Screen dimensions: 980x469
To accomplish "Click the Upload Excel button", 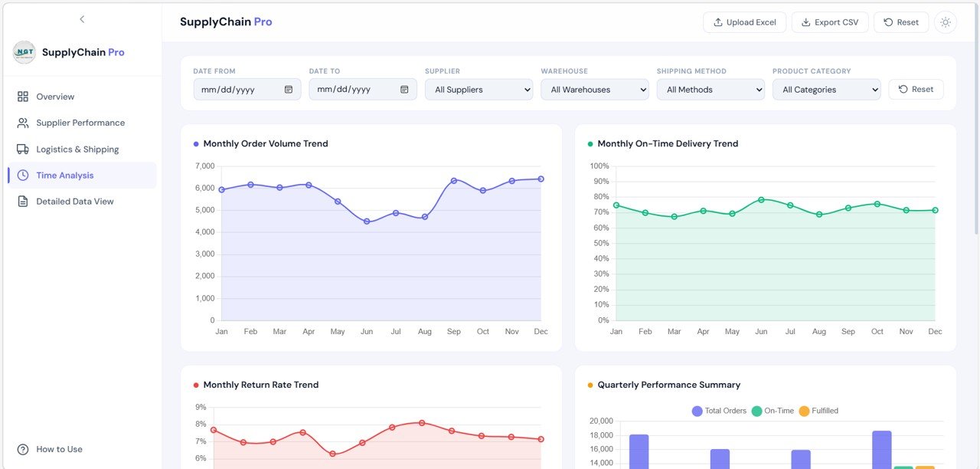I will [744, 22].
